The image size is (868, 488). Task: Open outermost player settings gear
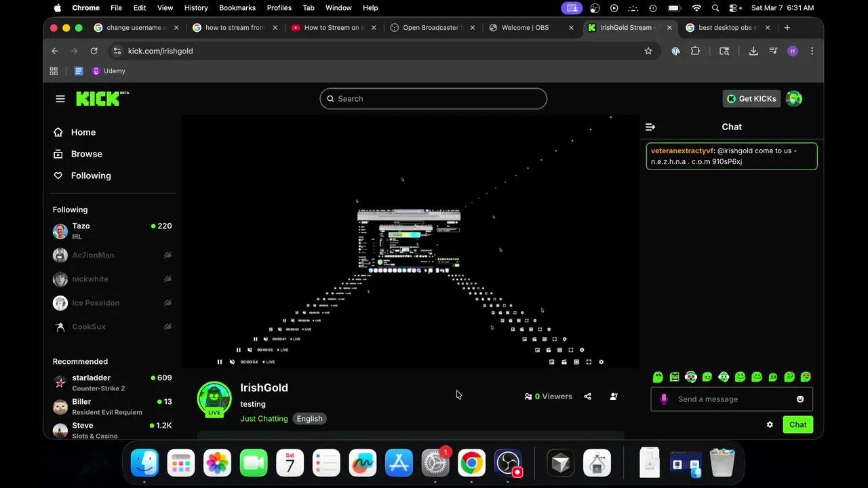(601, 362)
